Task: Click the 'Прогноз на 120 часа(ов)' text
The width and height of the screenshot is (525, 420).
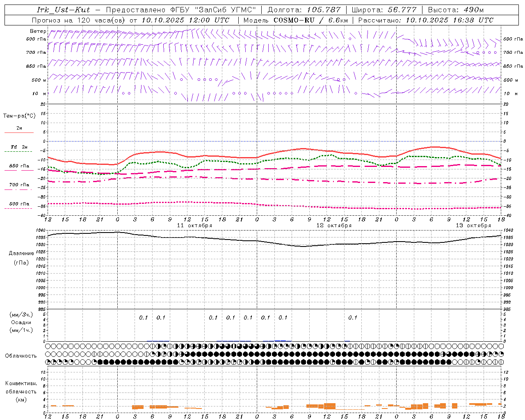Action: pos(79,20)
